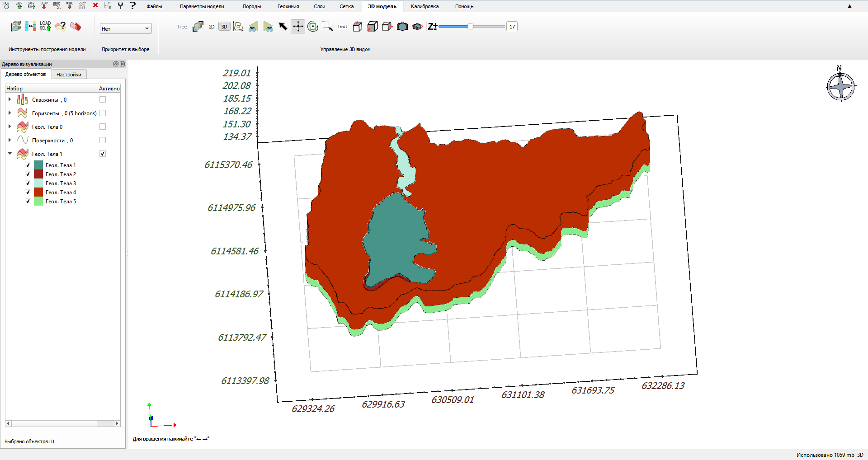The image size is (868, 460).
Task: Collapse the Геол. Тела 1 tree group
Action: (9, 154)
